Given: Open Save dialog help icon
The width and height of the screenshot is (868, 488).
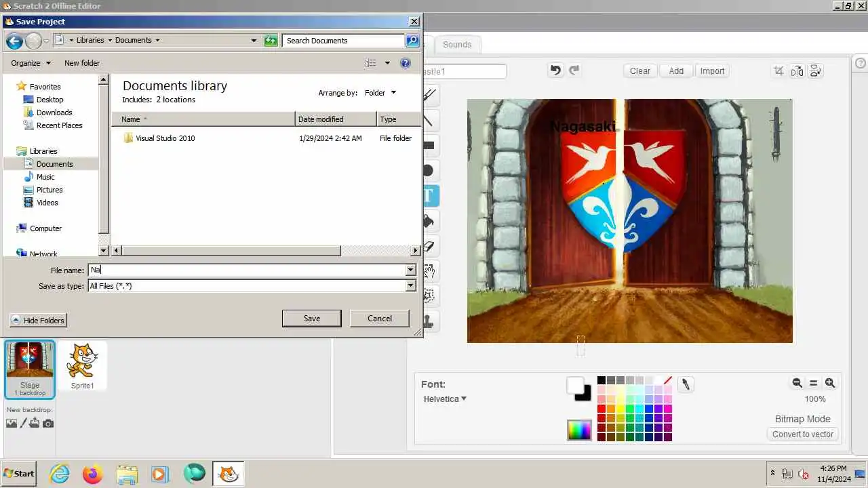Looking at the screenshot, I should click(406, 63).
